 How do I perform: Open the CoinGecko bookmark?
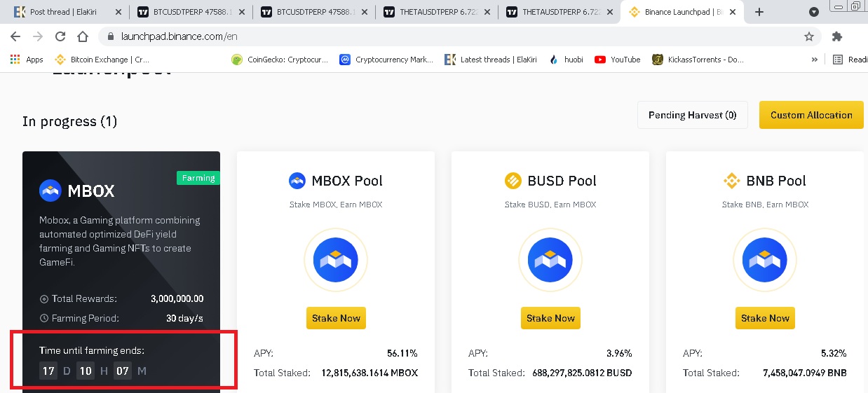(280, 60)
